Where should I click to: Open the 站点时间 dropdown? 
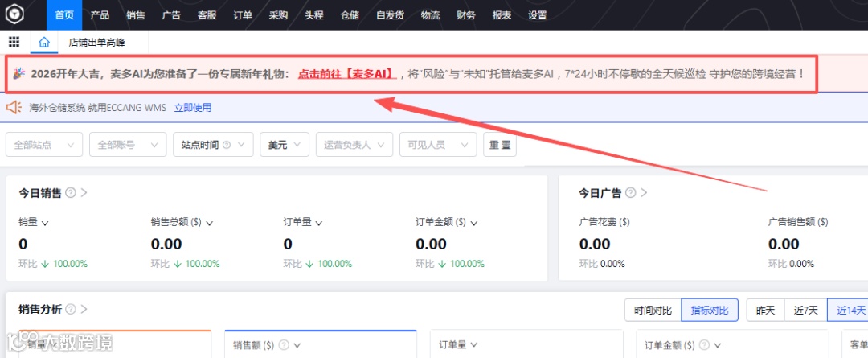click(x=213, y=145)
